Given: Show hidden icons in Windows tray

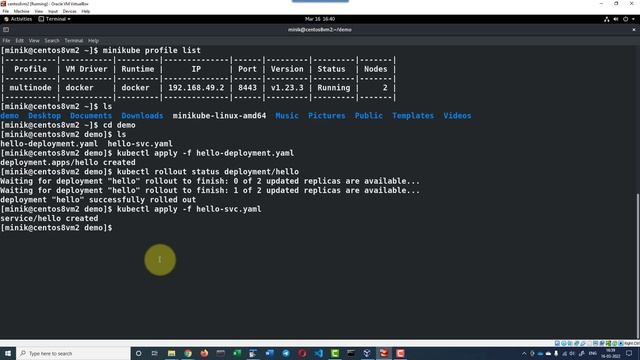Looking at the screenshot, I should click(x=524, y=353).
